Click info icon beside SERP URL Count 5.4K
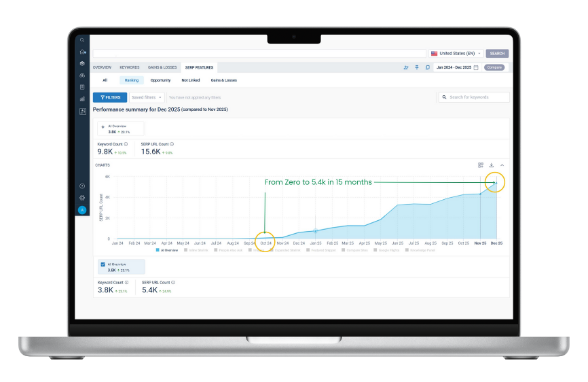 point(173,283)
